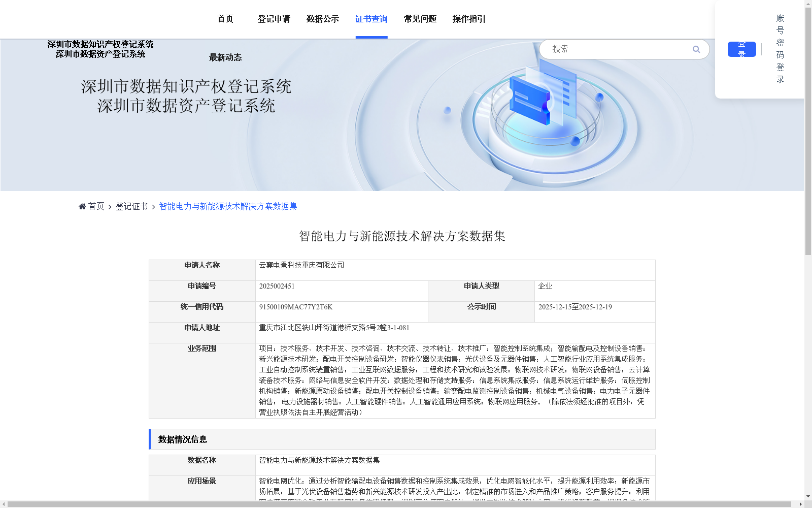Viewport: 812px width, 508px height.
Task: Click breadcrumb item 智能电力与新能源技术解决方案数据集
Action: [228, 206]
